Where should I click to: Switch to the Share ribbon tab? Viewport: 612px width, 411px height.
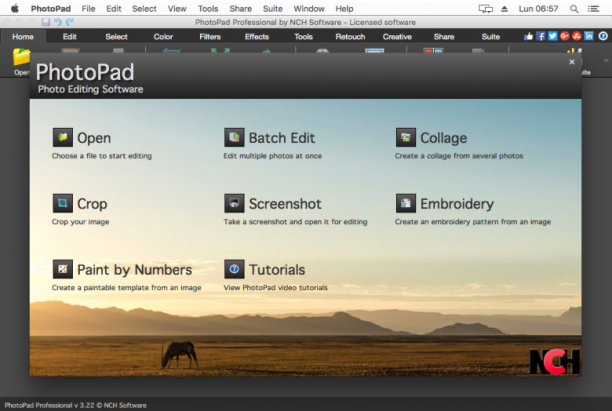(444, 37)
